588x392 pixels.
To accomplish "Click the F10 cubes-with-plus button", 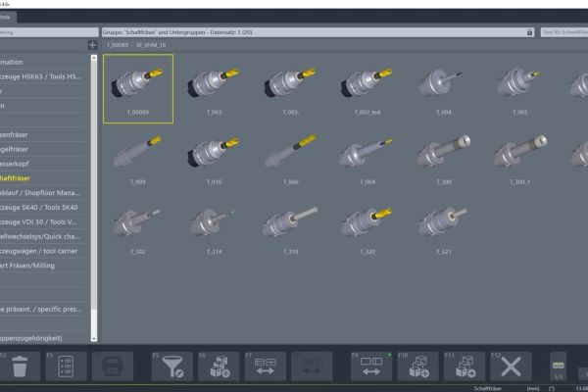I will point(417,367).
